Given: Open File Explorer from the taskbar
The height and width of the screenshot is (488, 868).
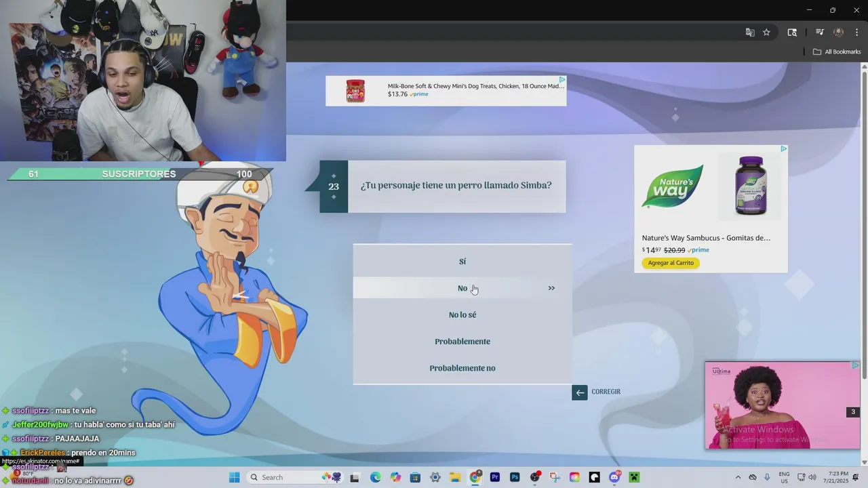Looking at the screenshot, I should 455,477.
